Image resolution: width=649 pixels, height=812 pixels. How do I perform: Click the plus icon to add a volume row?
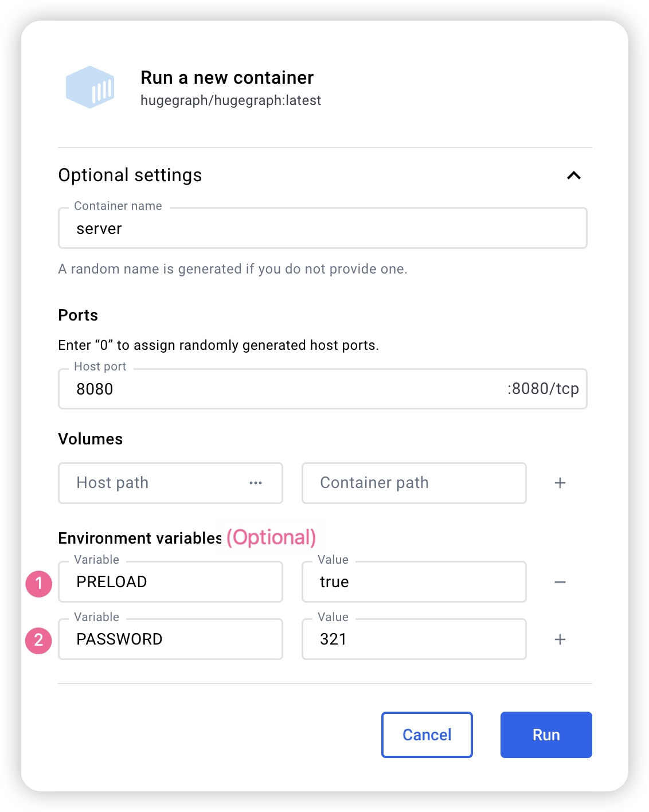pos(560,483)
